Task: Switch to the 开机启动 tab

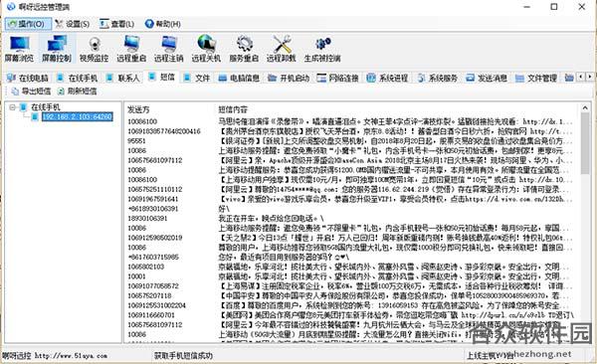Action: pos(289,78)
